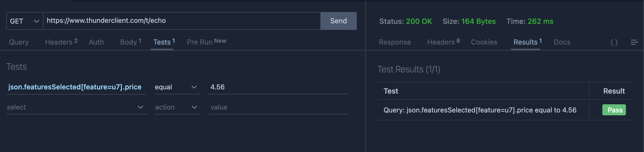This screenshot has height=152, width=644.
Task: Open the request Headers tab
Action: pyautogui.click(x=61, y=42)
